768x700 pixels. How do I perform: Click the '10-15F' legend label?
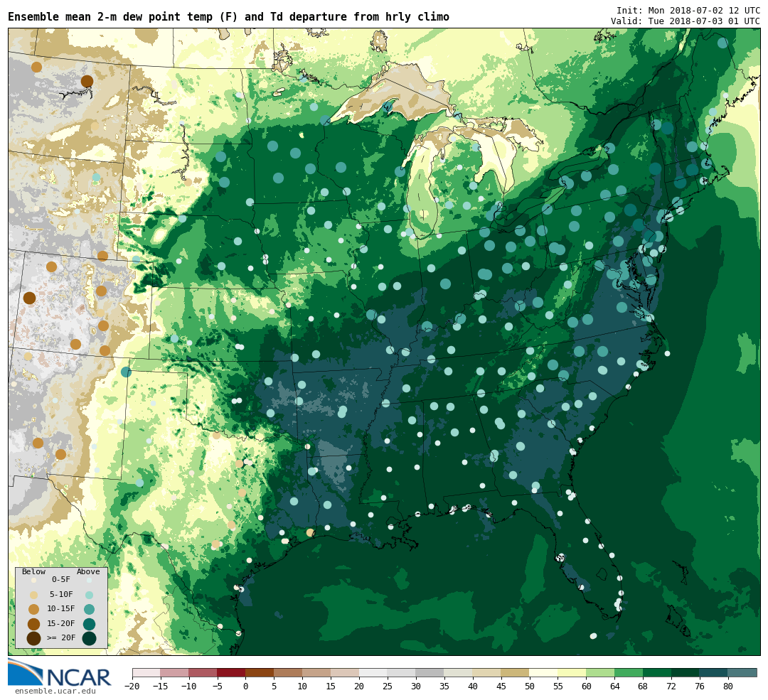click(x=61, y=609)
